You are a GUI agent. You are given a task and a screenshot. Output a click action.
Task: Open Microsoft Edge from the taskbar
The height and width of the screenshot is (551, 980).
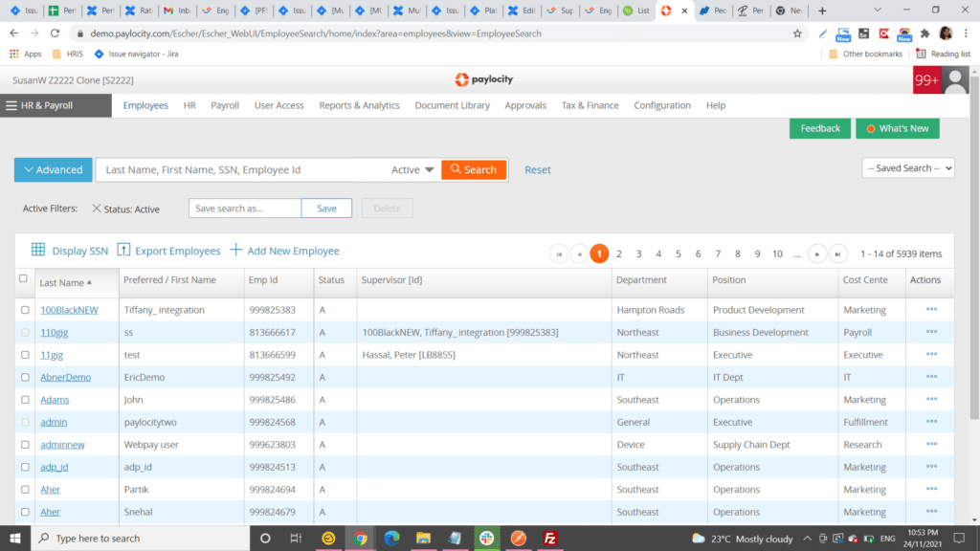[391, 538]
